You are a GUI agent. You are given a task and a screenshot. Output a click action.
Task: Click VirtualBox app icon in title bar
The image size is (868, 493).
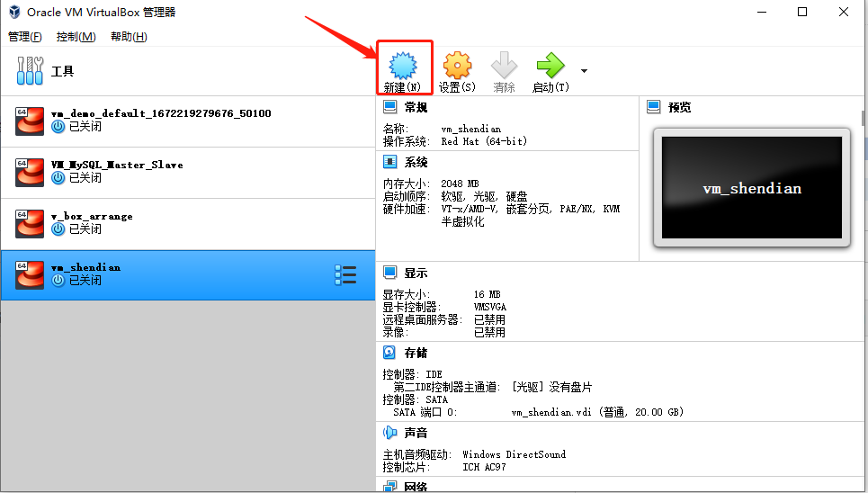14,12
